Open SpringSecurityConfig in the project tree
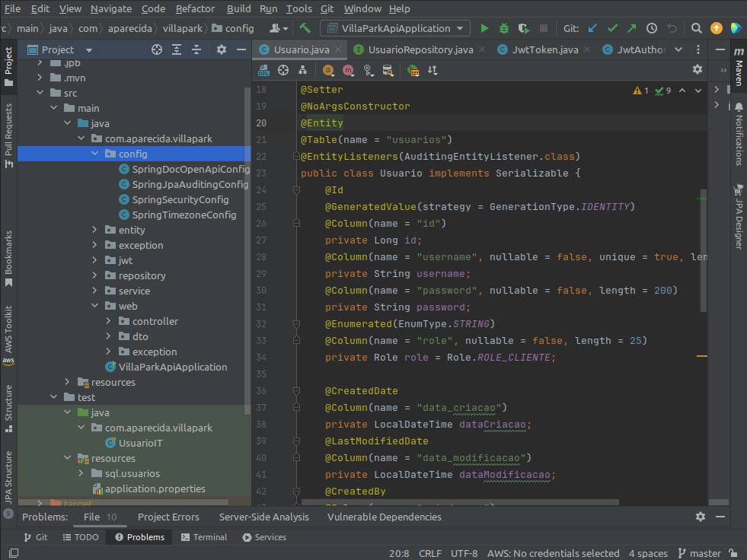Screen dimensions: 747x560 point(180,199)
